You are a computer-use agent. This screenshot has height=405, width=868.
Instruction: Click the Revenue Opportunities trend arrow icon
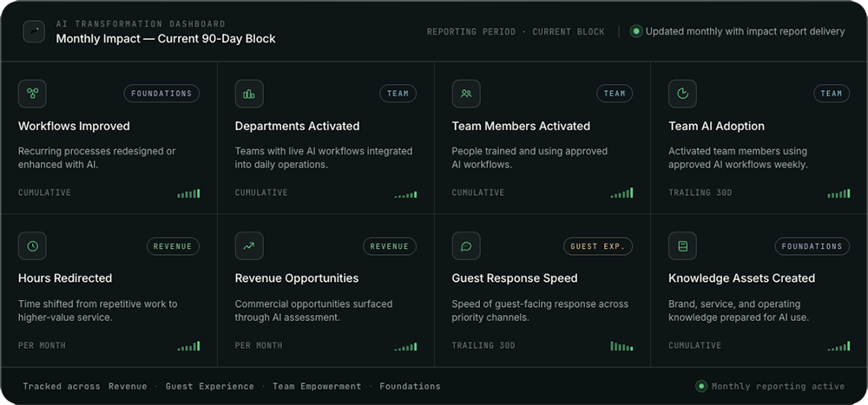[249, 246]
